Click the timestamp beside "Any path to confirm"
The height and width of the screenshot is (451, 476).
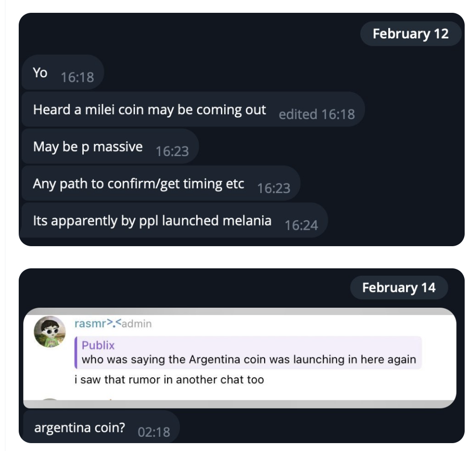[273, 188]
